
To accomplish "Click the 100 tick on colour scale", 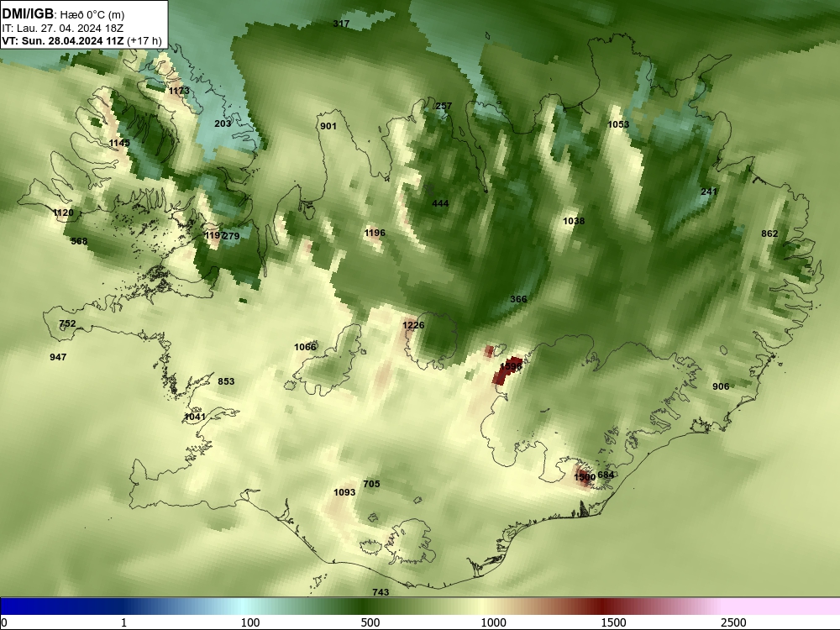I will [x=250, y=622].
